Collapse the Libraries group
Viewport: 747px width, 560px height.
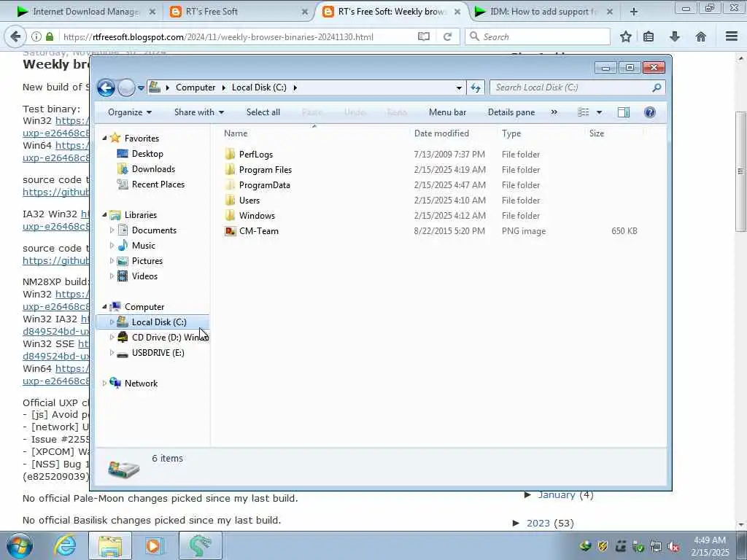[x=105, y=215]
